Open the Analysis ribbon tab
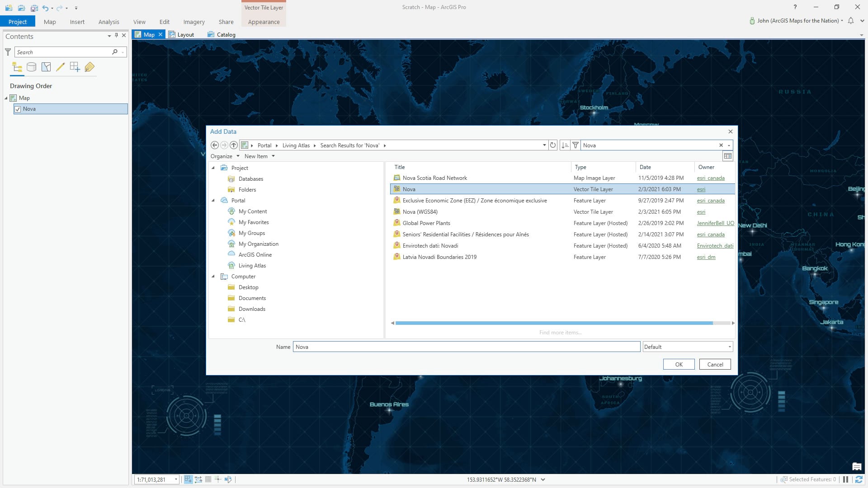 pos(108,22)
